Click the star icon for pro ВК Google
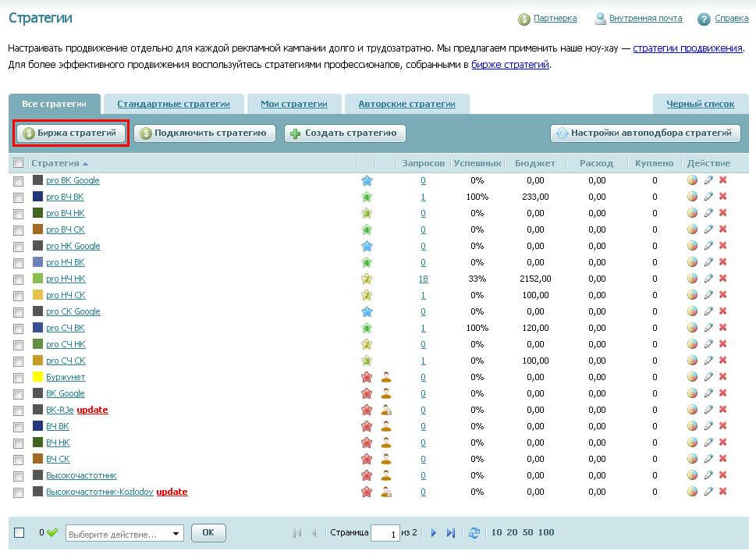The image size is (756, 558). (367, 180)
